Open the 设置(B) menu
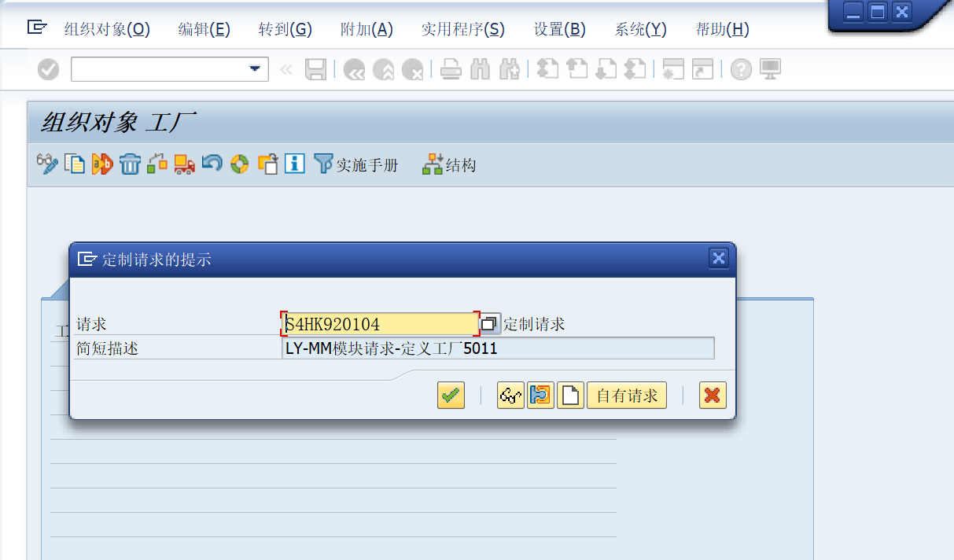The height and width of the screenshot is (560, 954). [560, 30]
